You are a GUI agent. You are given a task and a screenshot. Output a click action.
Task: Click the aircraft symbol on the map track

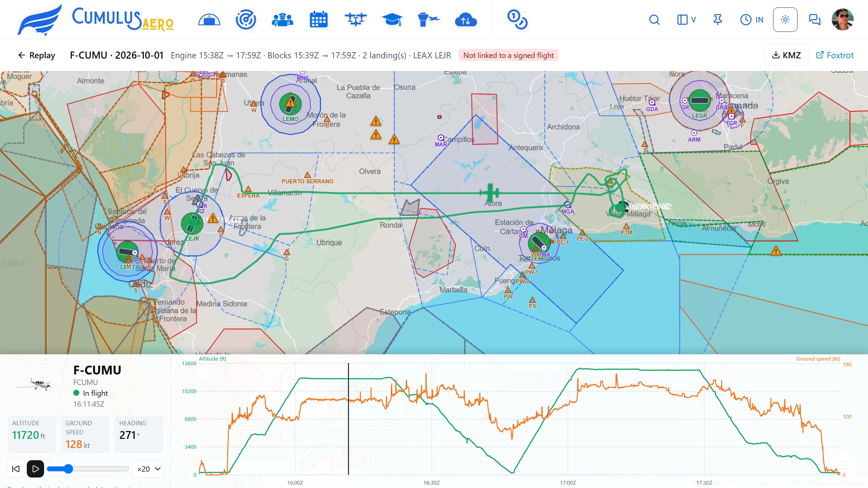(x=490, y=193)
